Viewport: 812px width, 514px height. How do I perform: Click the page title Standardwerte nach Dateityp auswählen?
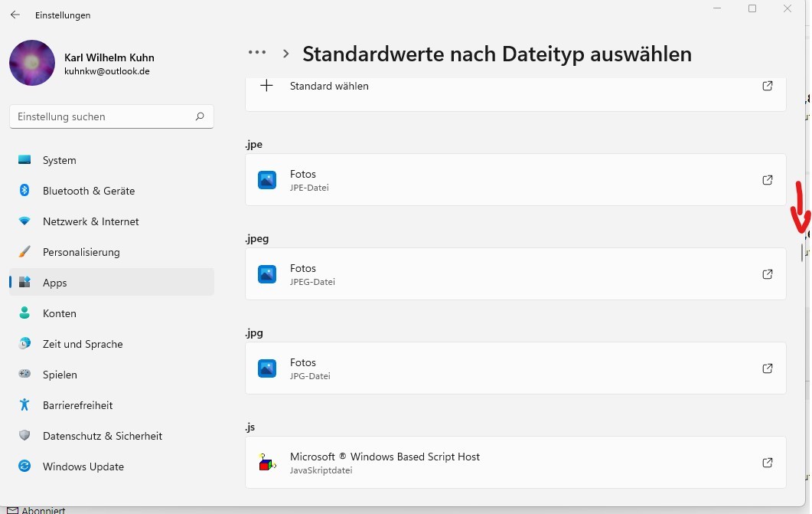pos(497,54)
